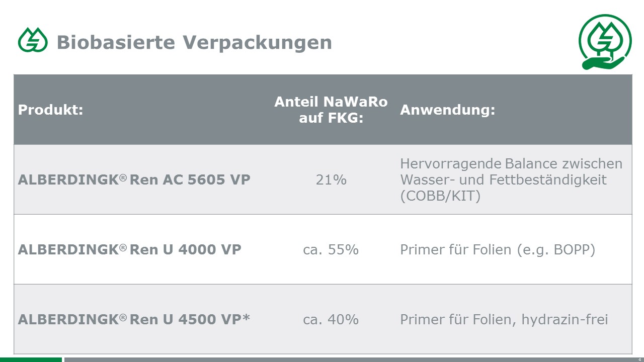Select ALBERDINGK Ren U 4000 VP cell
This screenshot has width=644, height=362.
click(129, 249)
